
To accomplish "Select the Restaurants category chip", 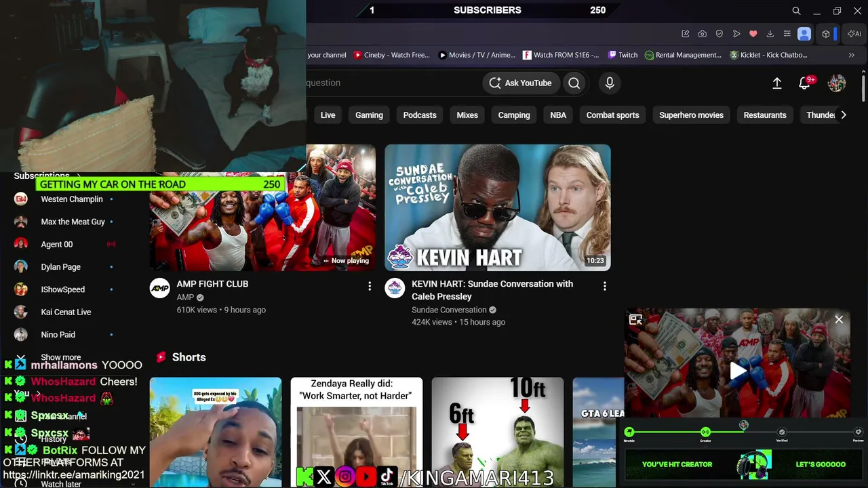I will [765, 115].
